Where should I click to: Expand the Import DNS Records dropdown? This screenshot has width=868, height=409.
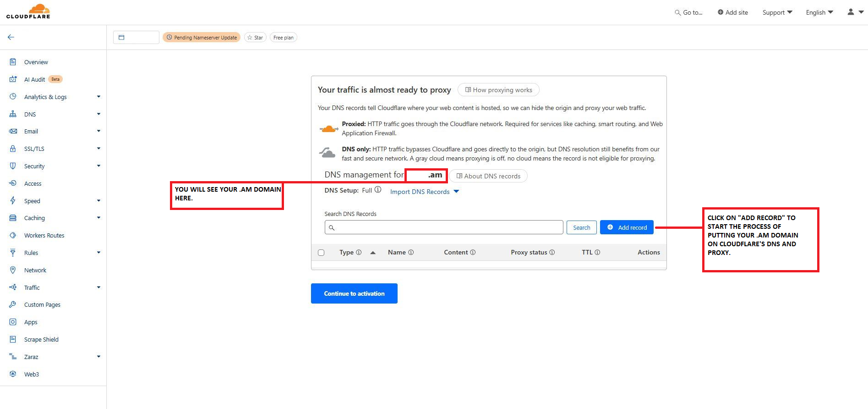[424, 192]
